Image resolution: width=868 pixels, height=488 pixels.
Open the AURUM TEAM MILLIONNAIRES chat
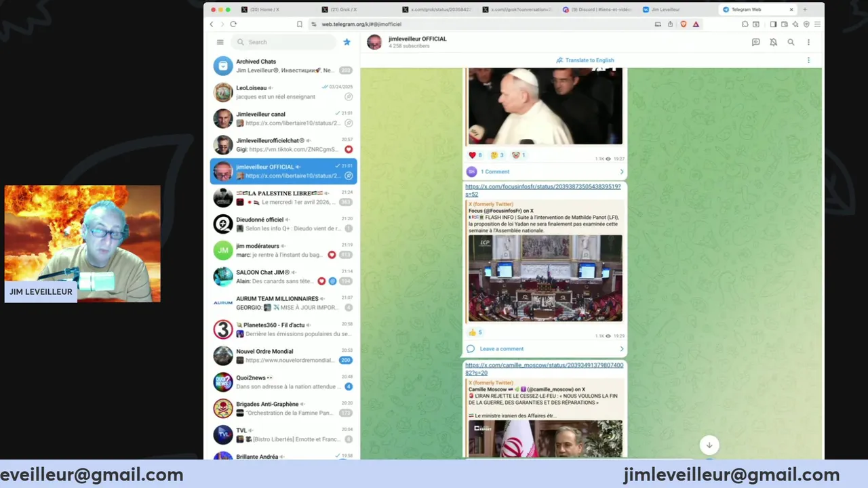pyautogui.click(x=283, y=303)
